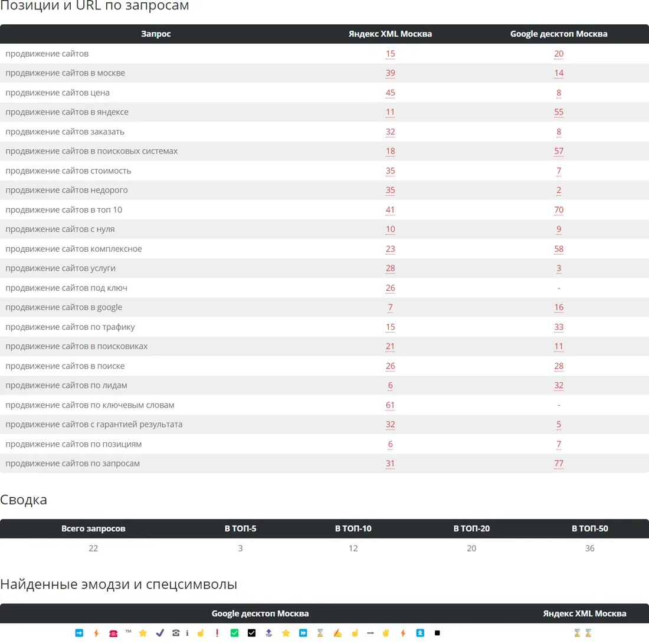
Task: Click the red telephone emoji
Action: pos(113,633)
